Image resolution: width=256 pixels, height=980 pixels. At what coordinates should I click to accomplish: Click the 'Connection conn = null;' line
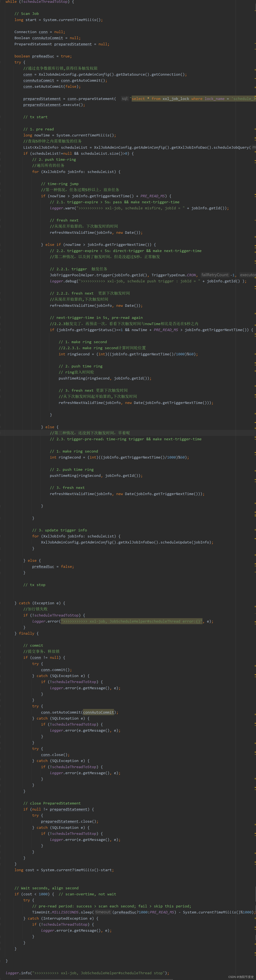click(40, 32)
